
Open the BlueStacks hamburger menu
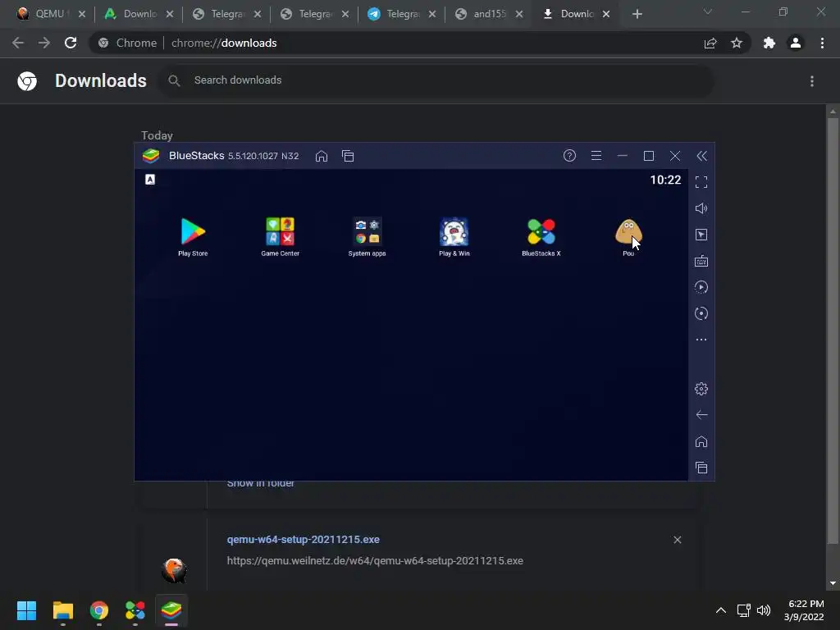[x=596, y=155]
